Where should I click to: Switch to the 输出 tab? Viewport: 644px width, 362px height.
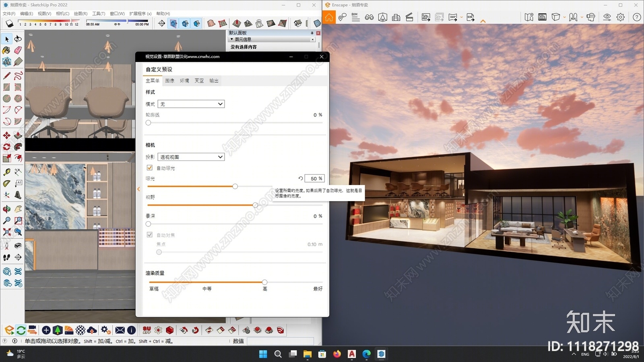(214, 81)
